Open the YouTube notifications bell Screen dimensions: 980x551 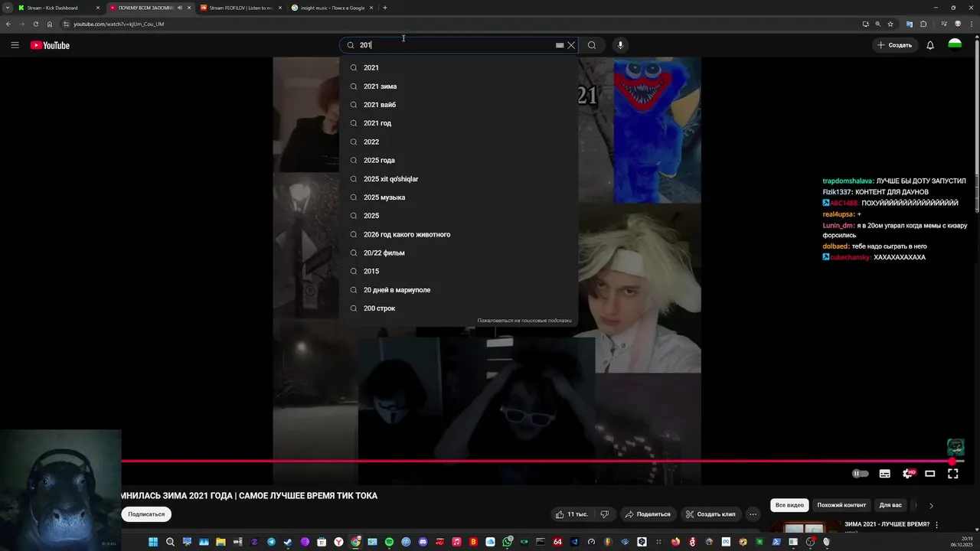pos(930,45)
